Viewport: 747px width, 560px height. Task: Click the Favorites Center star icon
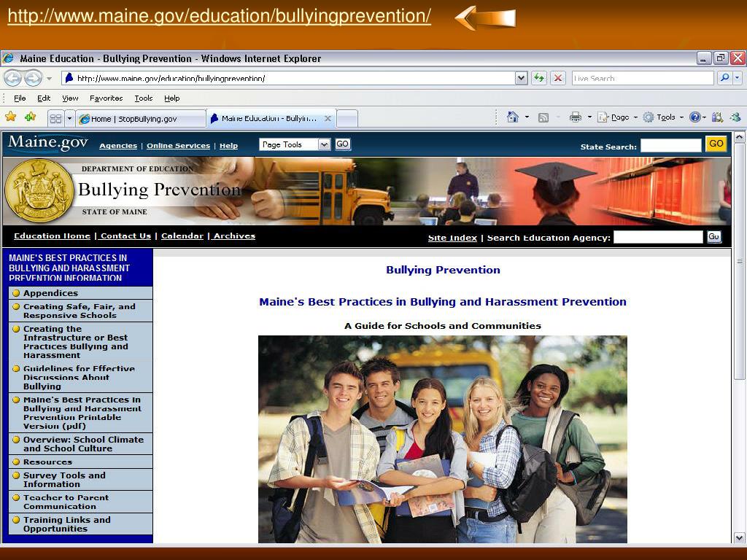pos(10,117)
